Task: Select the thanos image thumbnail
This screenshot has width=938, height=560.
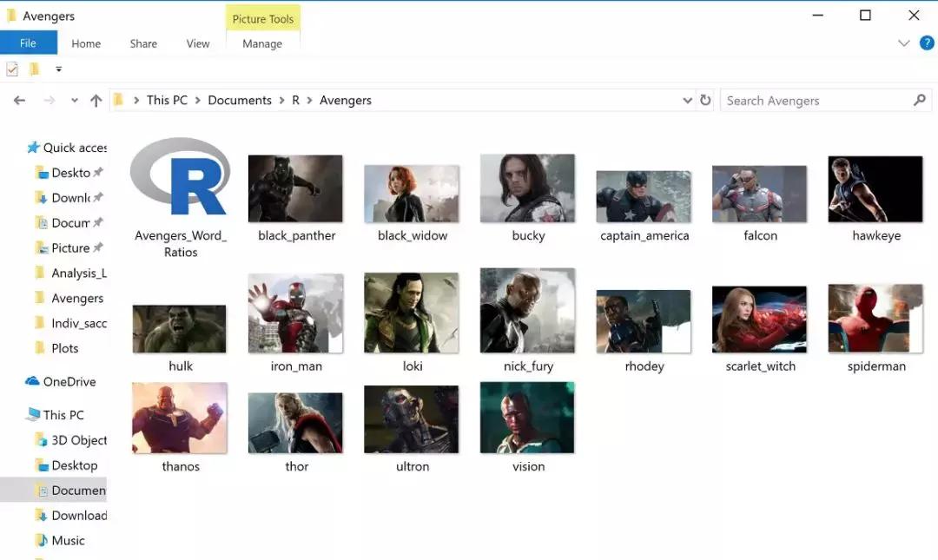Action: click(180, 418)
